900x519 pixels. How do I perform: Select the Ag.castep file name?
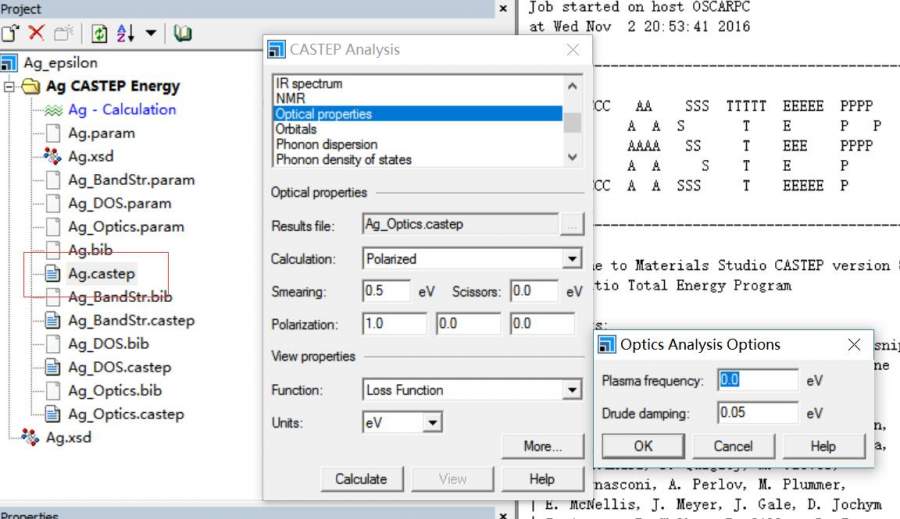tap(102, 274)
